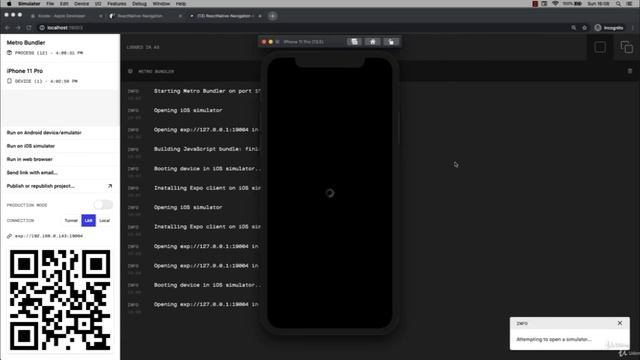
Task: Open a new browser tab with the plus button
Action: (272, 16)
